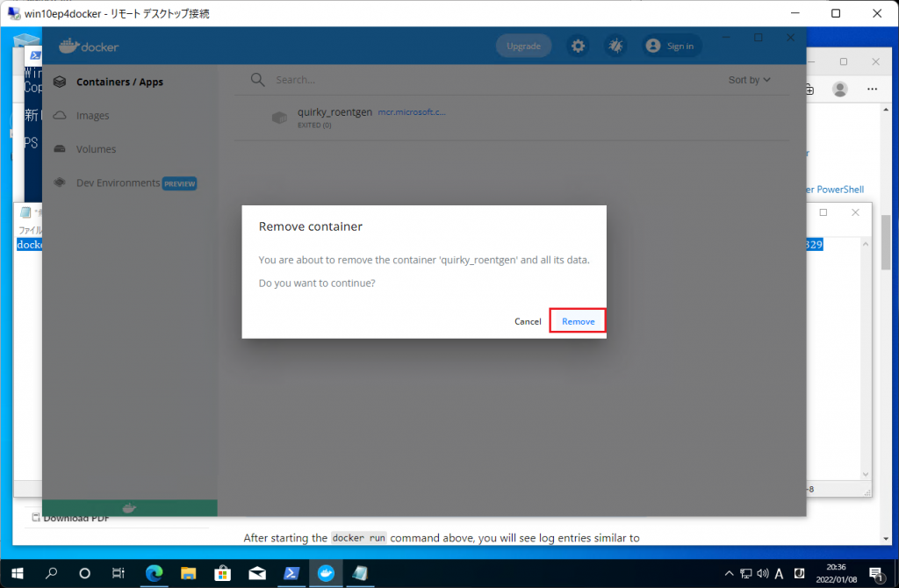Toggle the IME input mode indicator A
899x588 pixels.
coord(780,574)
